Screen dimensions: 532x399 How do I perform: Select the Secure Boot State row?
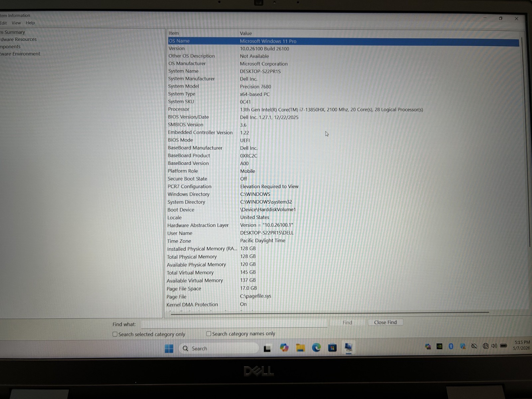tap(343, 179)
